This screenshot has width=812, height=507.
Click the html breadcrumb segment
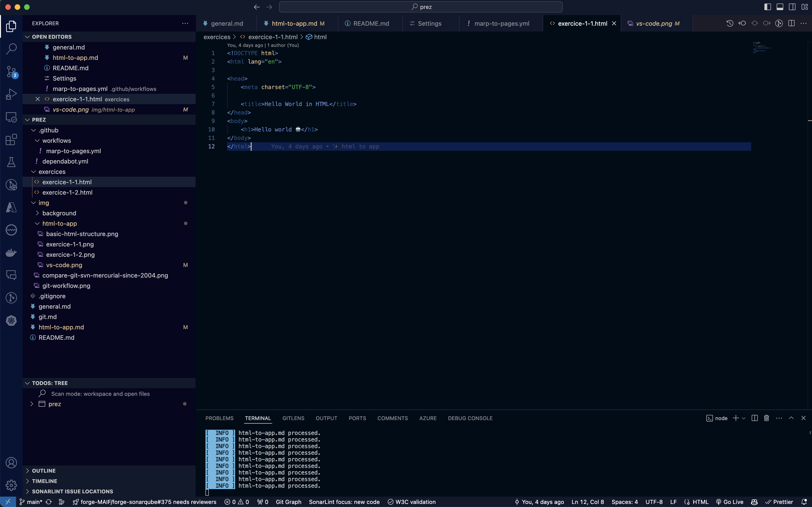click(316, 37)
